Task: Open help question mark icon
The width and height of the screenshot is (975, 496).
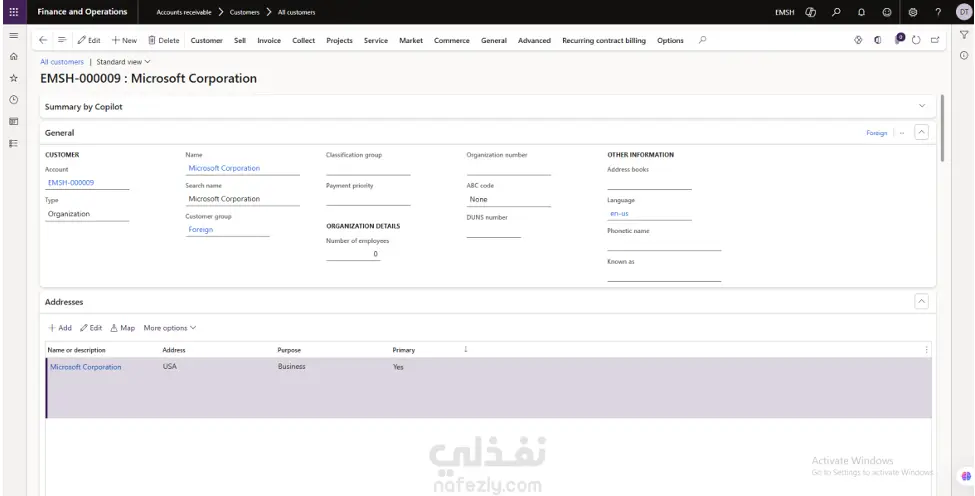Action: (938, 12)
